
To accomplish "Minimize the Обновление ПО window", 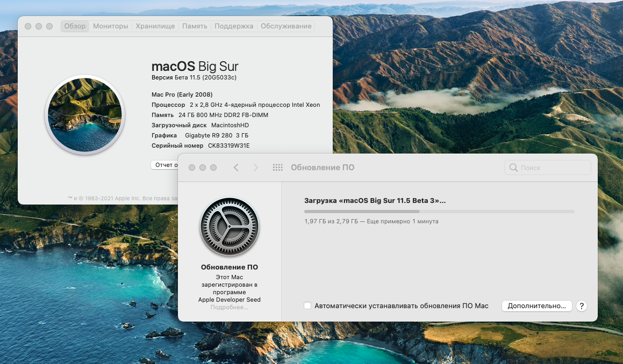I will coord(203,168).
